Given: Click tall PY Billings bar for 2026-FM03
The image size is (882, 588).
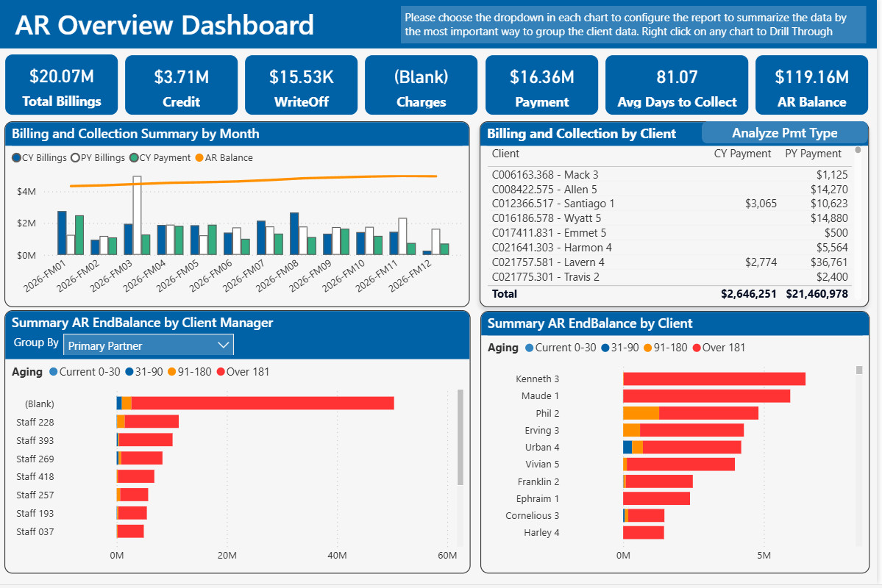Looking at the screenshot, I should (138, 215).
